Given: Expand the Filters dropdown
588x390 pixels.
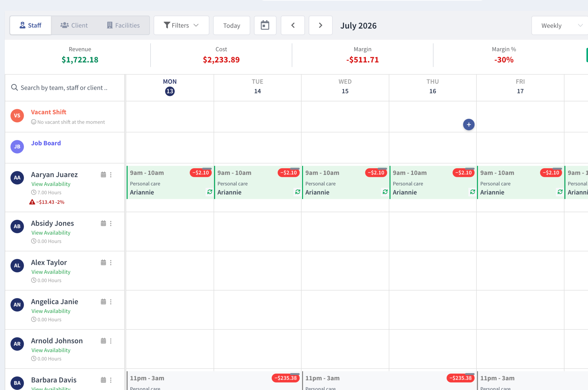Looking at the screenshot, I should (x=181, y=25).
